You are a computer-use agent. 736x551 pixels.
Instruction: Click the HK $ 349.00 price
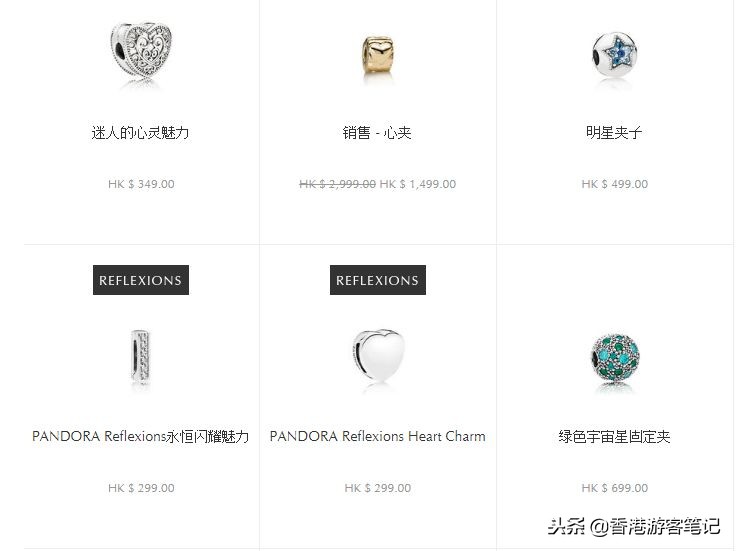141,184
